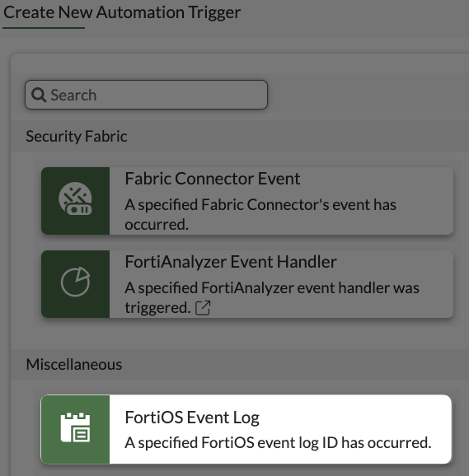Click the FortiOS Event Log calendar icon
This screenshot has width=469, height=476.
coord(75,427)
